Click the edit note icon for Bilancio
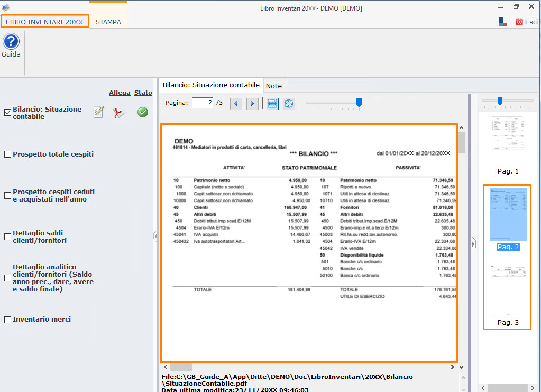 pyautogui.click(x=98, y=112)
